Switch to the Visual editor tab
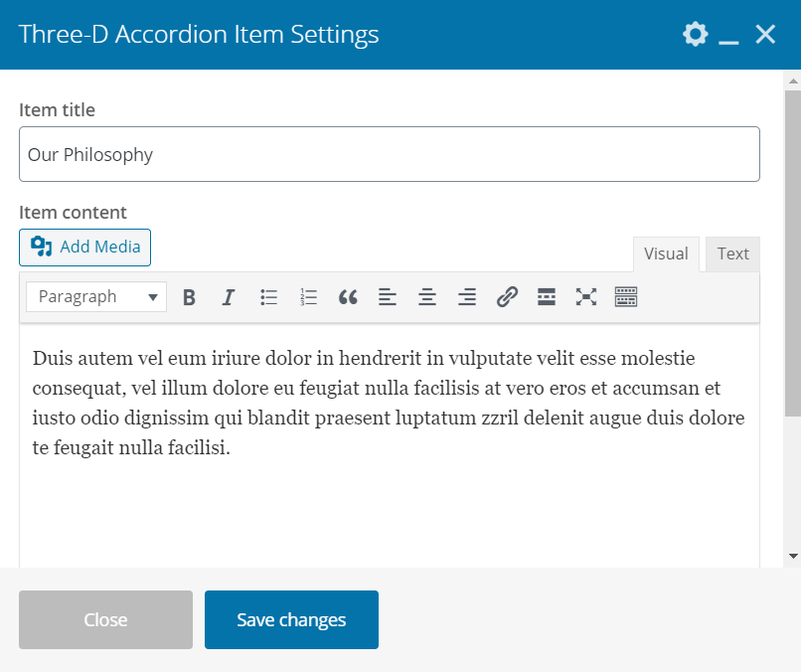Viewport: 801px width, 672px height. (666, 253)
